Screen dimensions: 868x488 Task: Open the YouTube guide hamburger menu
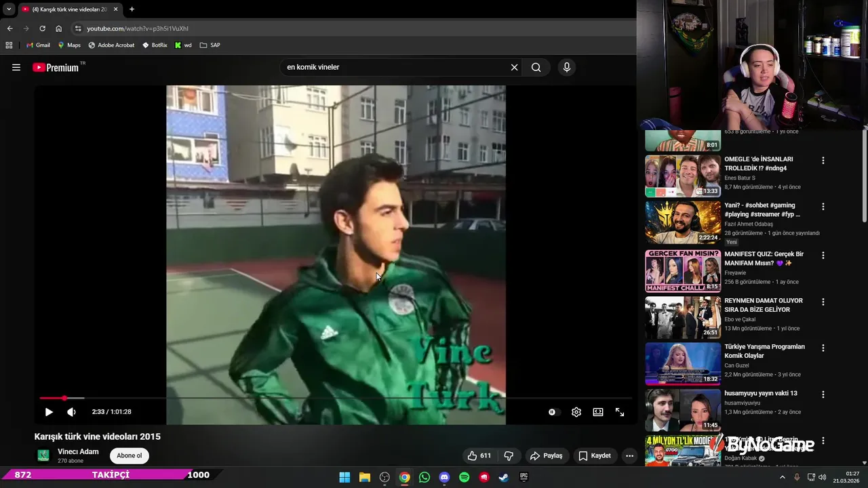coord(16,67)
